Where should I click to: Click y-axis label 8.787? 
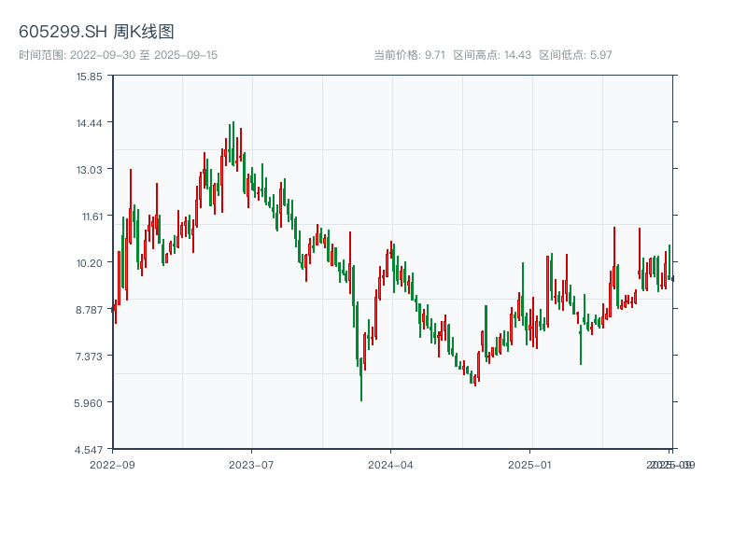coord(89,310)
